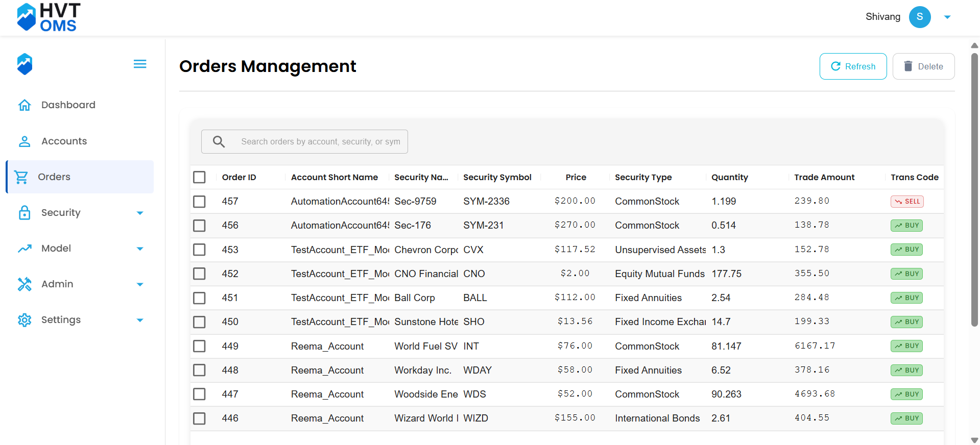This screenshot has height=445, width=980.
Task: Expand the Admin submenu arrow
Action: coord(140,285)
